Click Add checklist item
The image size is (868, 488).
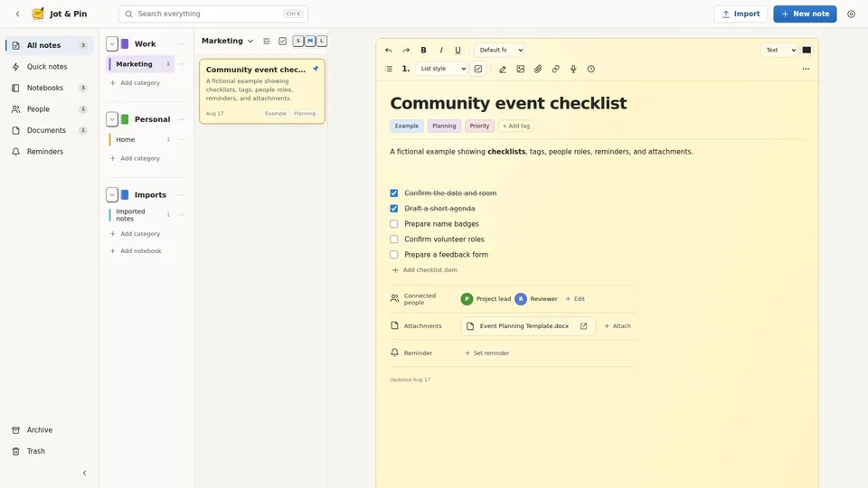pyautogui.click(x=425, y=270)
